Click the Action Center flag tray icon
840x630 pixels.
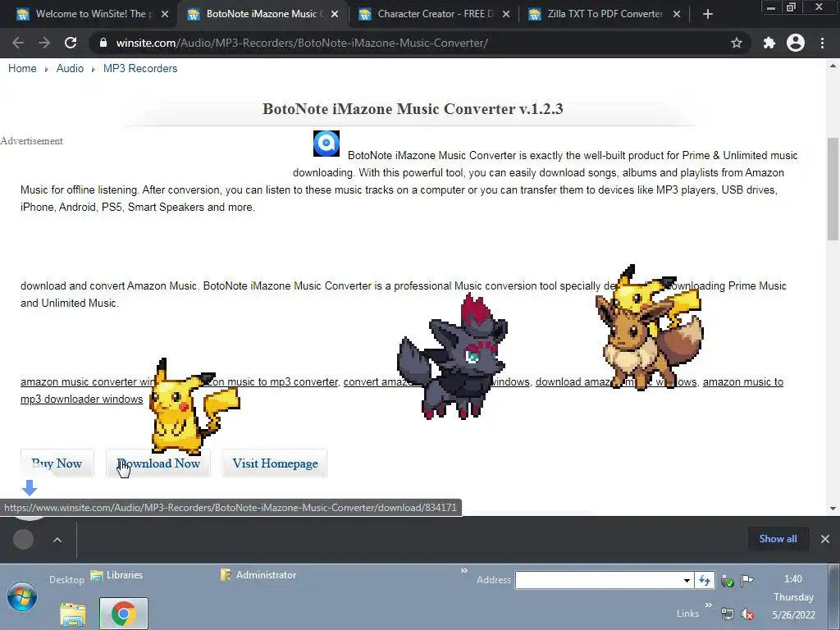(x=746, y=580)
